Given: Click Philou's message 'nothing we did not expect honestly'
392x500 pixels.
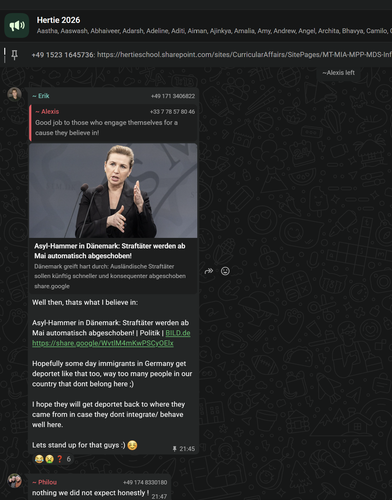Looking at the screenshot, I should pos(90,493).
